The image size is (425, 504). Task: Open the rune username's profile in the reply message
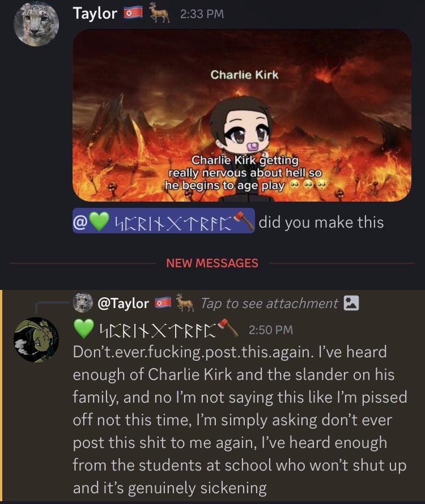158,330
